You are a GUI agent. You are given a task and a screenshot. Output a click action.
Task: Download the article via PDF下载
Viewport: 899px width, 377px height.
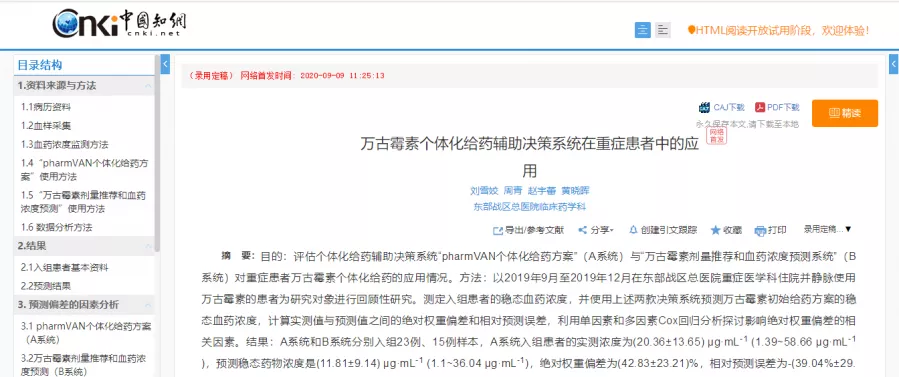coord(783,107)
